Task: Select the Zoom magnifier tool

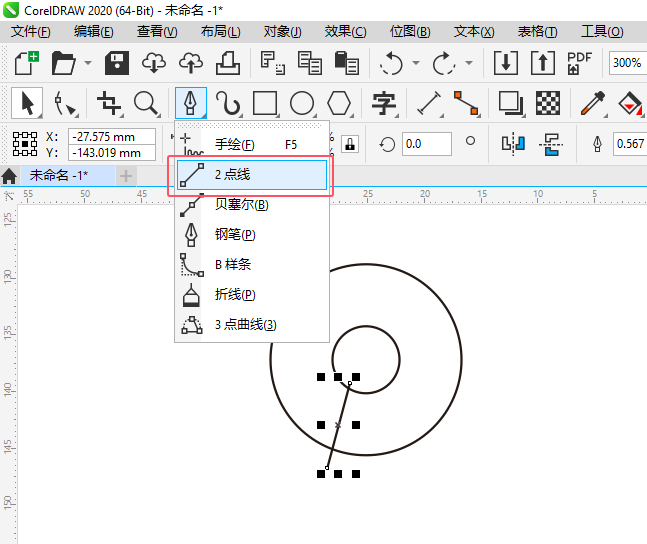Action: (146, 103)
